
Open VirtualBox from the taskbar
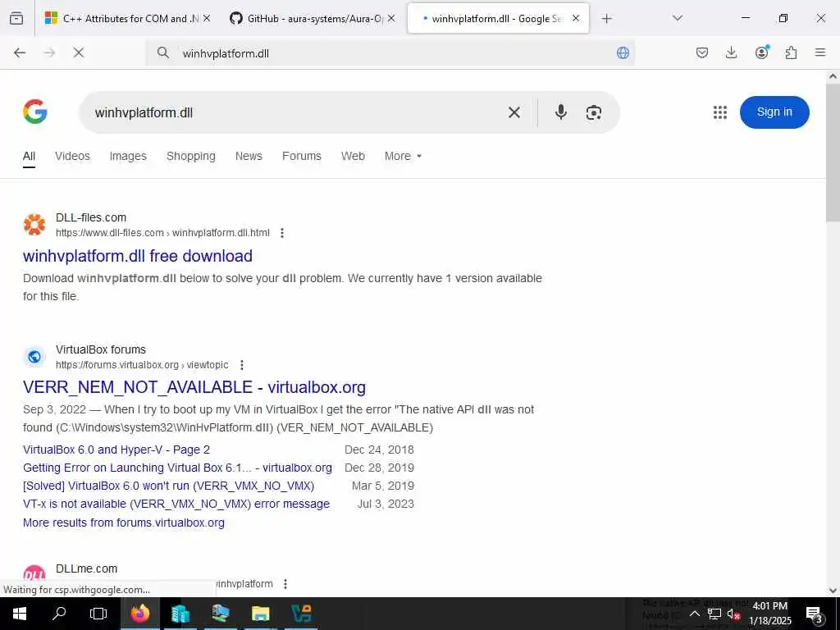(x=301, y=614)
